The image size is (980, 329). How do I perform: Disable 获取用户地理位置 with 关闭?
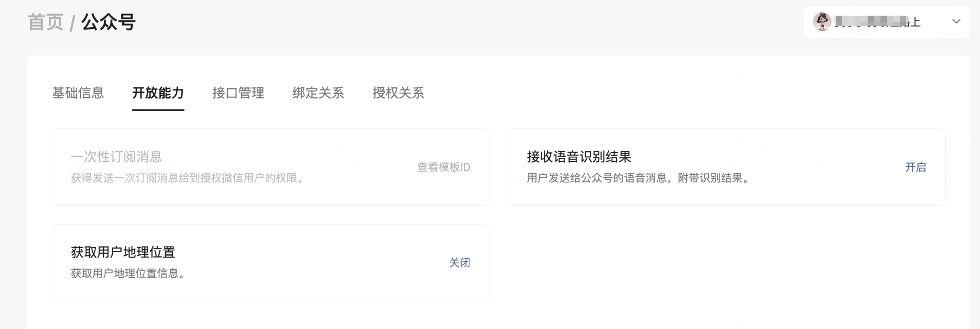click(459, 263)
